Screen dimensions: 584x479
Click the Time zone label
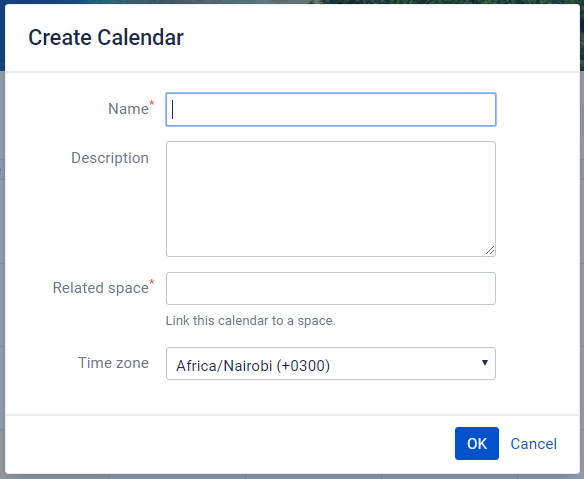pyautogui.click(x=113, y=363)
